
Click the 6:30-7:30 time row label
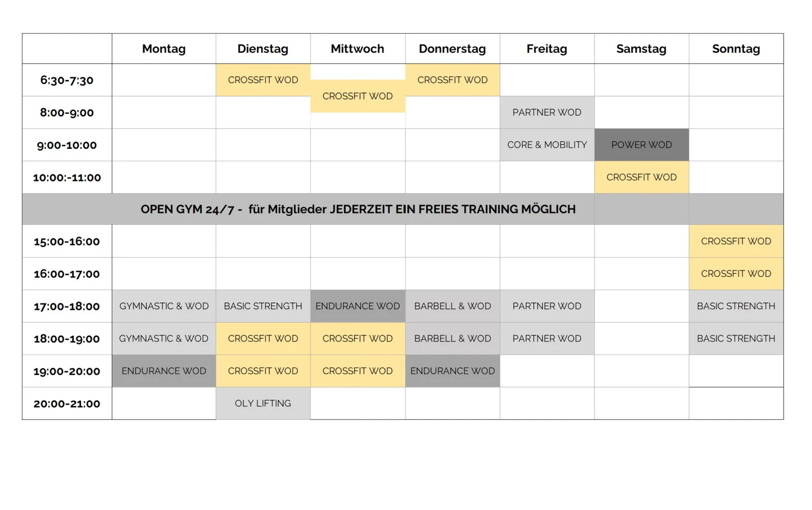coord(67,80)
